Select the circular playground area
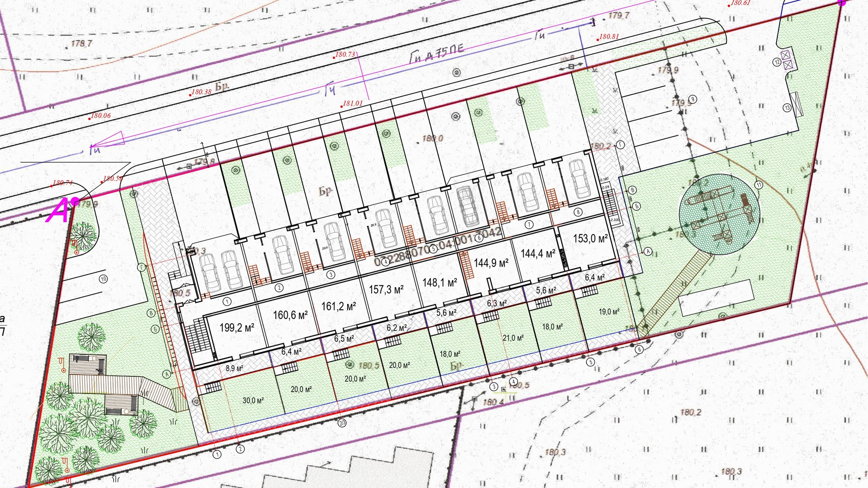This screenshot has height=488, width=868. 719,214
